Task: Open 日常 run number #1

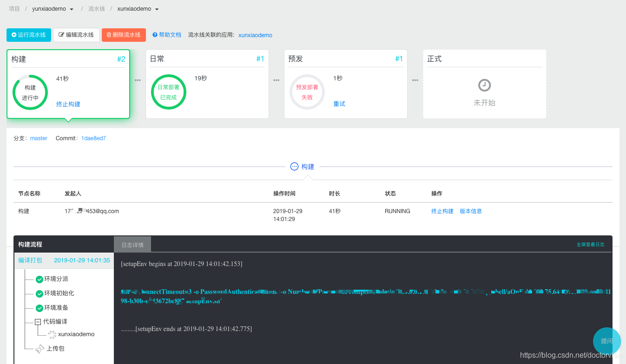Action: tap(260, 58)
